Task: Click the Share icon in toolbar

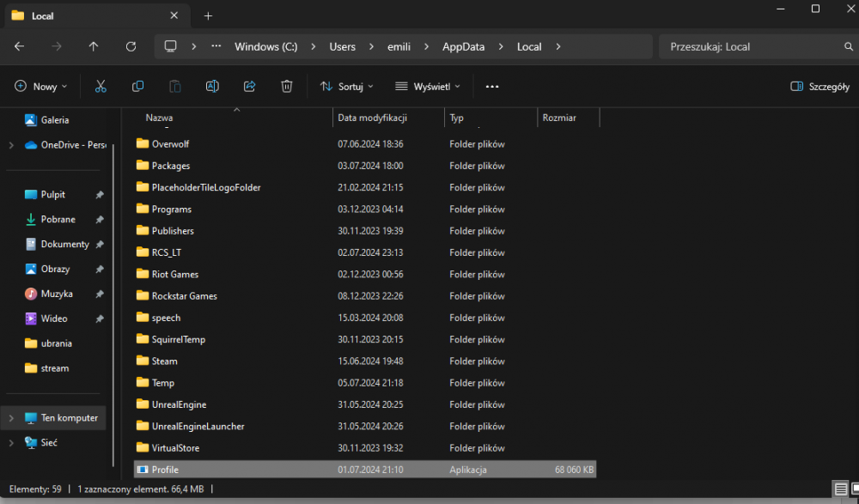Action: pos(250,87)
